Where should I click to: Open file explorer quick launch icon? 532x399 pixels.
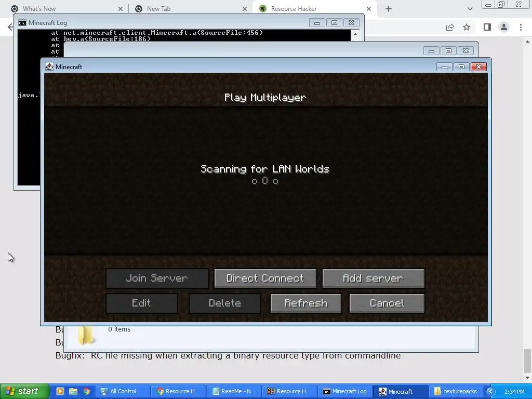73,391
